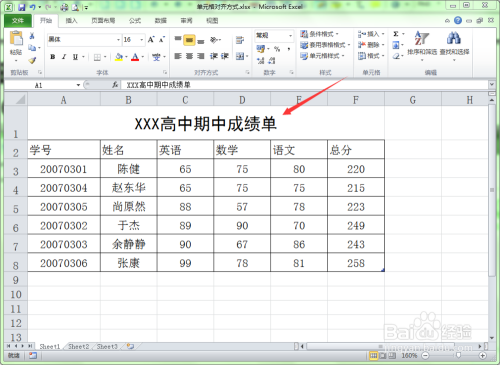Toggle Italic formatting
500x365 pixels.
[64, 57]
